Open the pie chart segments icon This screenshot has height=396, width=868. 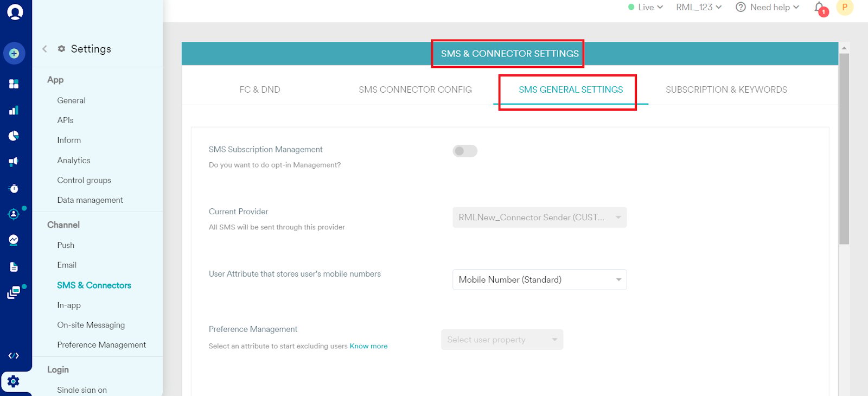click(x=14, y=136)
